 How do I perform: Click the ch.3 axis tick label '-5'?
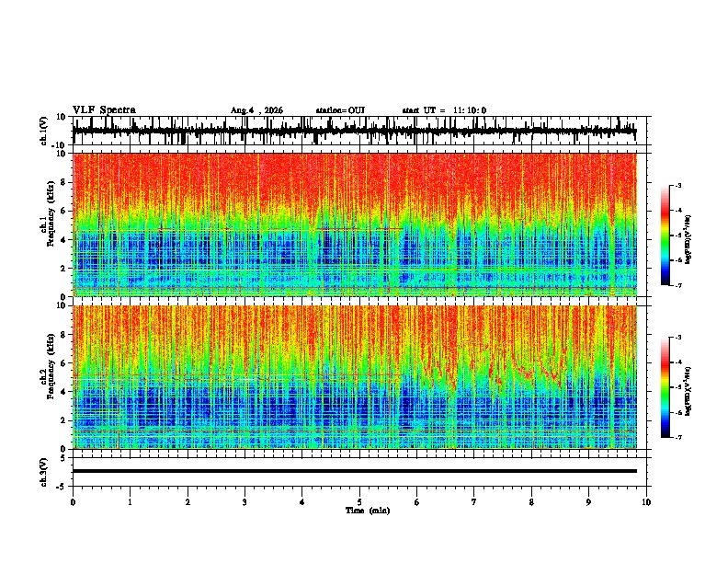pos(62,487)
